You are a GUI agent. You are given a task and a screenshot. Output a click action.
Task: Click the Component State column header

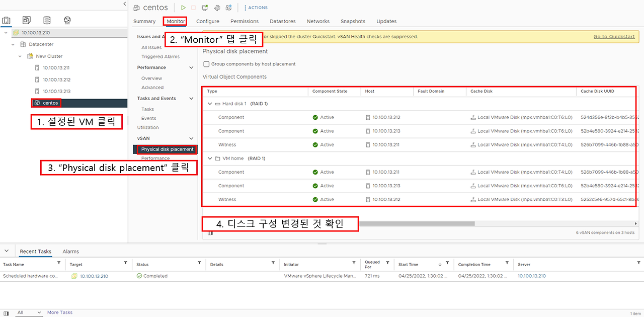(x=330, y=91)
